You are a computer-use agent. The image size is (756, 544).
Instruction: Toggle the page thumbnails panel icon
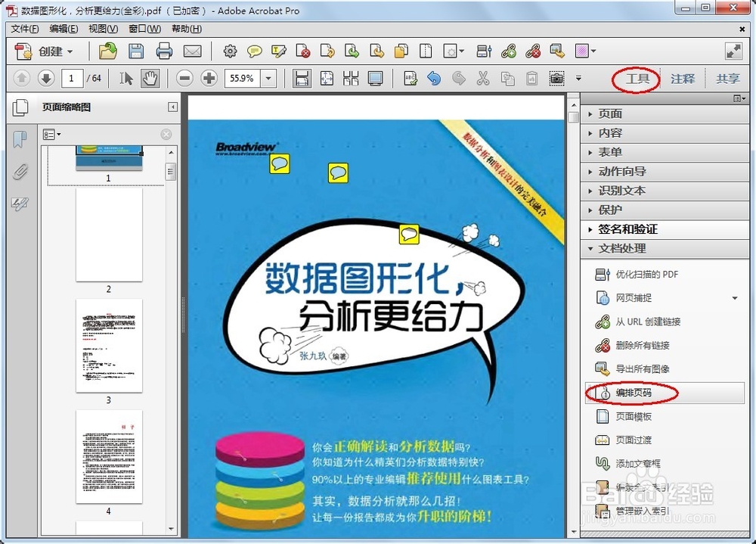tap(20, 107)
